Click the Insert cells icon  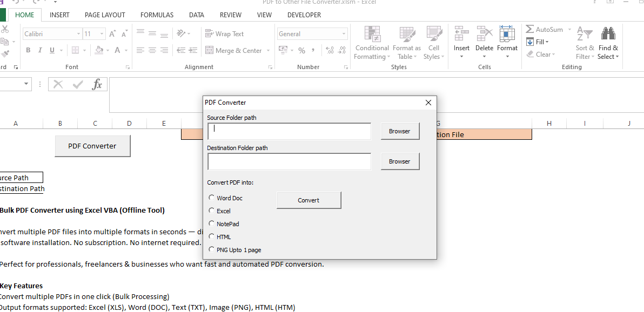pos(461,35)
